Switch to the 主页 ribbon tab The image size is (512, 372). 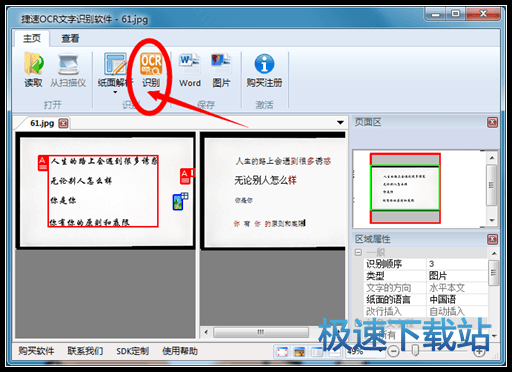pyautogui.click(x=32, y=39)
